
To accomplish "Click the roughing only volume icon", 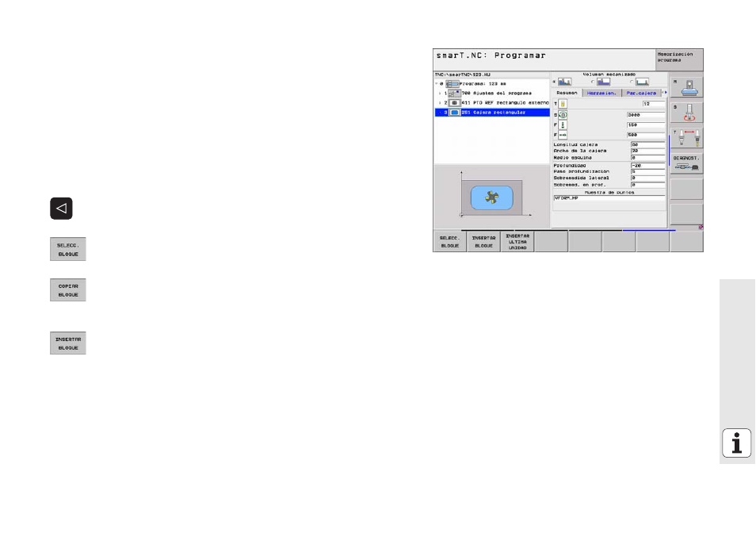I will tap(604, 82).
